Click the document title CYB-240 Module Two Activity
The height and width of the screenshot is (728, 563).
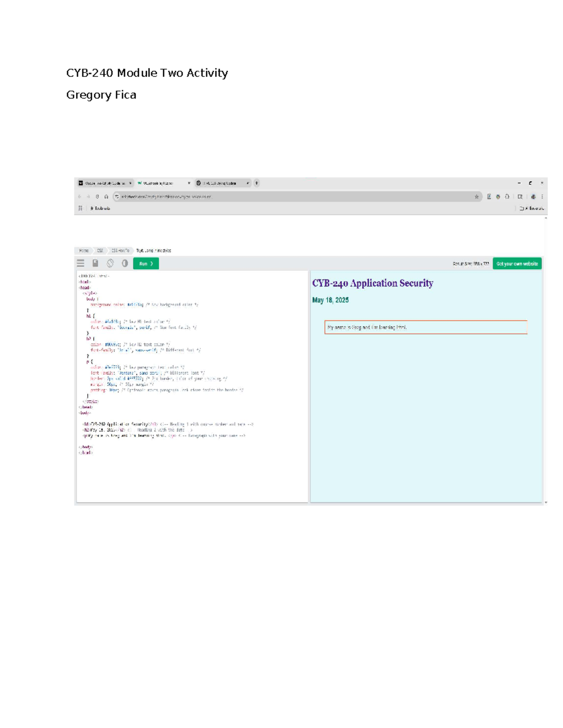147,73
